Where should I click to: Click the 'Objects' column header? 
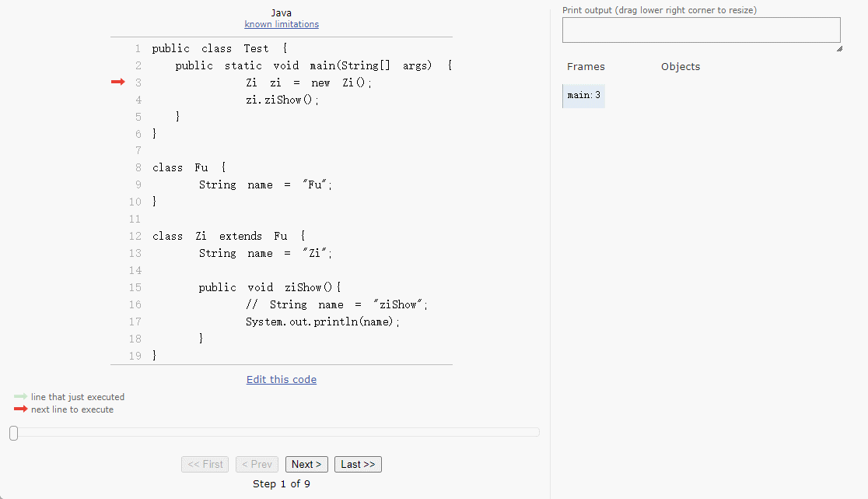[681, 67]
